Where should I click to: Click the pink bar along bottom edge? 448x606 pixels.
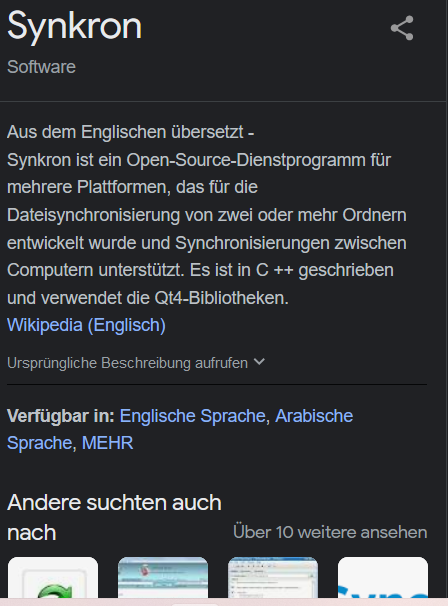[224, 602]
